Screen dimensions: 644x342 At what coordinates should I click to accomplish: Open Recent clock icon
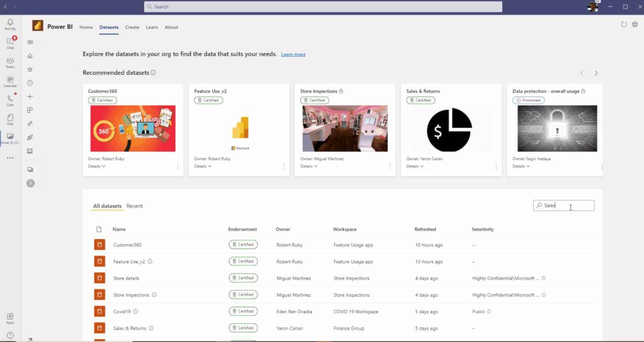pyautogui.click(x=30, y=83)
